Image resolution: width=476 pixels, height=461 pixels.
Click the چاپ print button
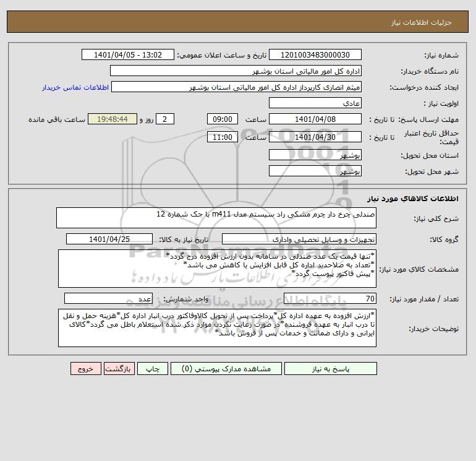click(153, 369)
